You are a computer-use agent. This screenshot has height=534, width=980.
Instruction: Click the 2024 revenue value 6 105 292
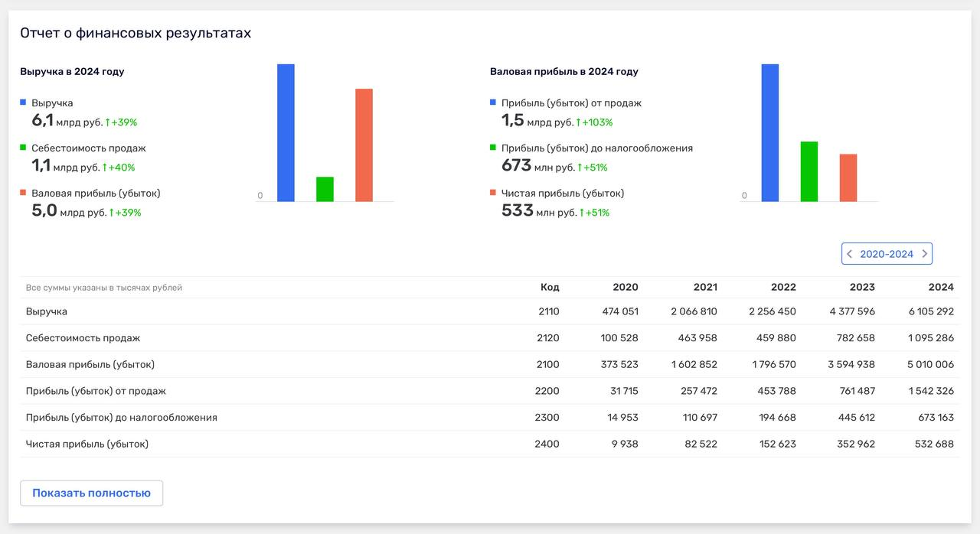coord(930,311)
